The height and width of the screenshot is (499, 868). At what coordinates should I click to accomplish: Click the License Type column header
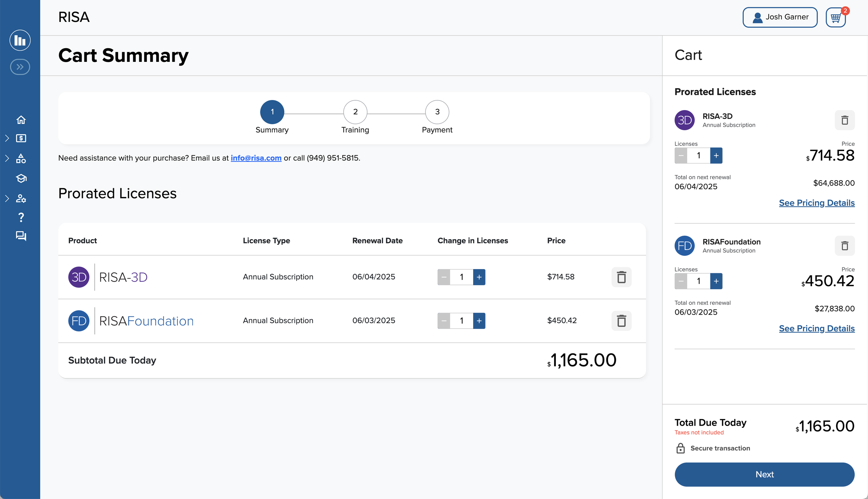pyautogui.click(x=266, y=241)
